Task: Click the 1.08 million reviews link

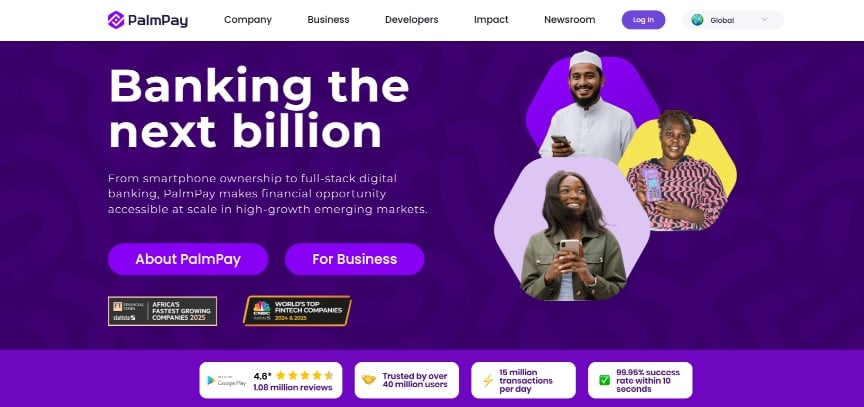Action: [x=293, y=387]
